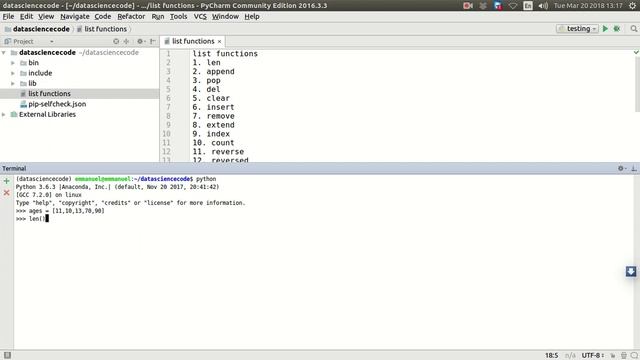Click the event log bubble in status bar
This screenshot has height=360, width=640.
point(634,356)
